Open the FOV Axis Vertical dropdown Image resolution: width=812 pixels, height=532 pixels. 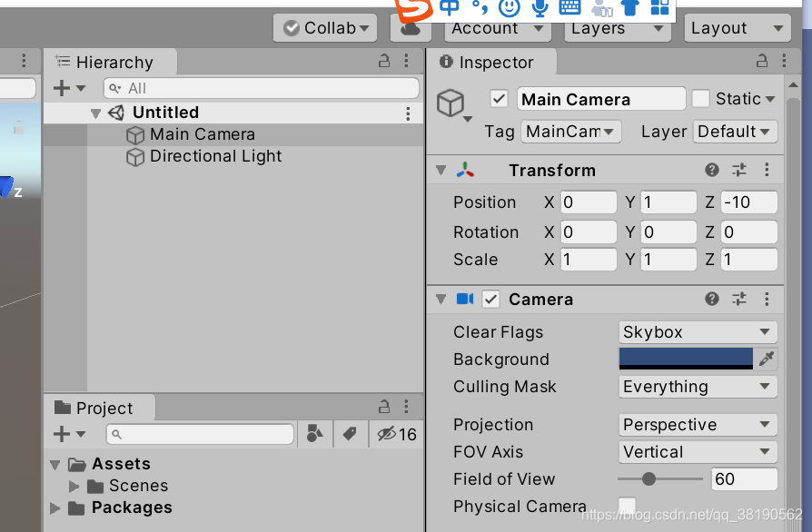click(698, 452)
